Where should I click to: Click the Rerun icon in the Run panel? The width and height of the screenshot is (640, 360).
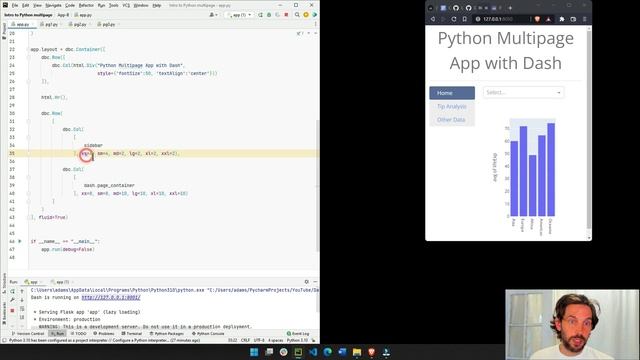click(12, 291)
